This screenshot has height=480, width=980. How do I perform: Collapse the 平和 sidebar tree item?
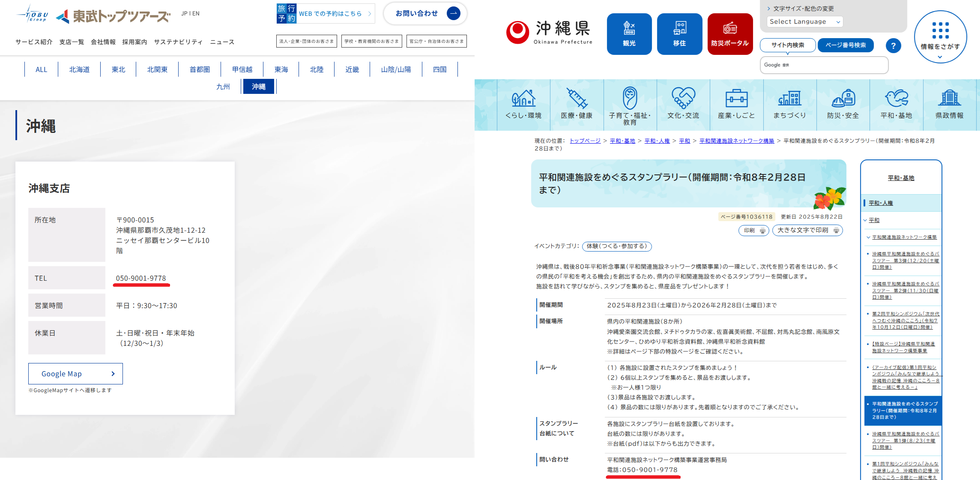pyautogui.click(x=865, y=220)
